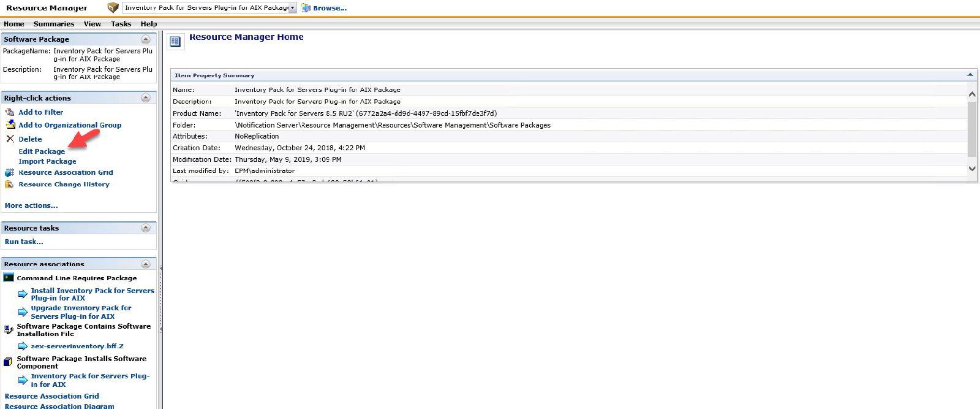This screenshot has height=409, width=980.
Task: Click the property summary vertical scrollbar thumb
Action: [972, 129]
